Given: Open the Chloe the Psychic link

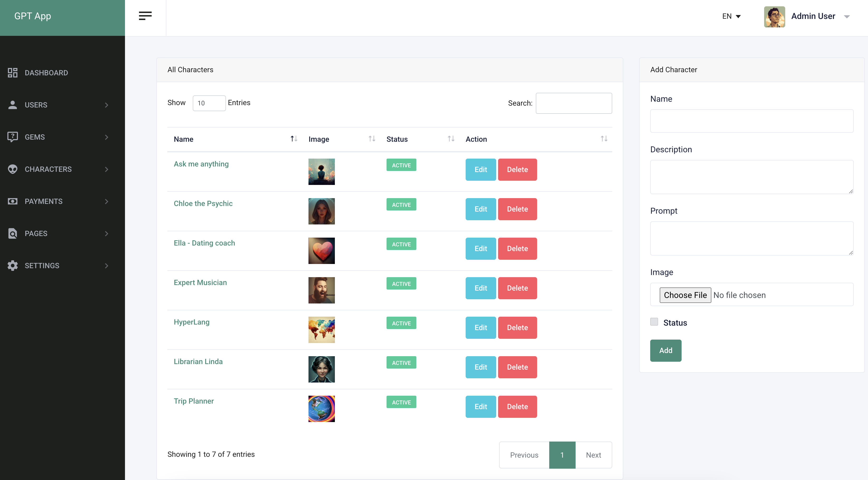Looking at the screenshot, I should click(203, 203).
